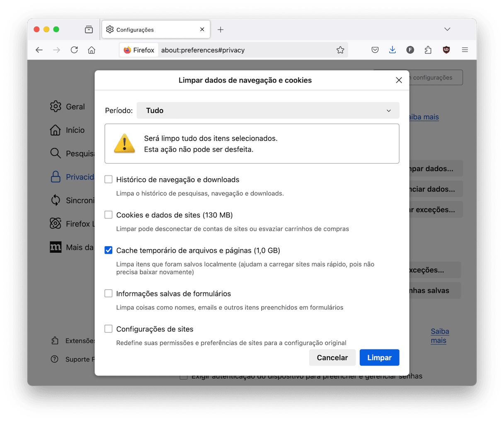Viewport: 504px width, 422px height.
Task: Open a new tab
Action: (x=220, y=29)
